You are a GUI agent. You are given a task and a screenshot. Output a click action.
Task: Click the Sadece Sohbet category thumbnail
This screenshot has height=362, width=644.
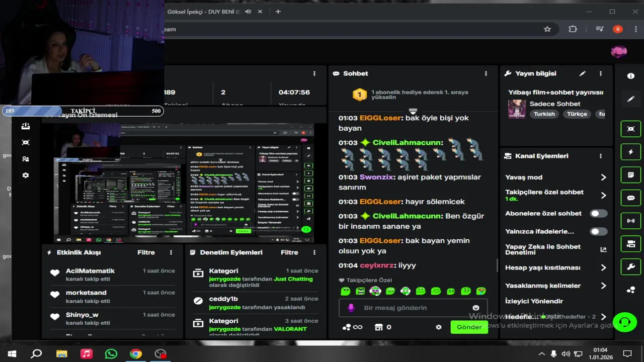pos(517,109)
